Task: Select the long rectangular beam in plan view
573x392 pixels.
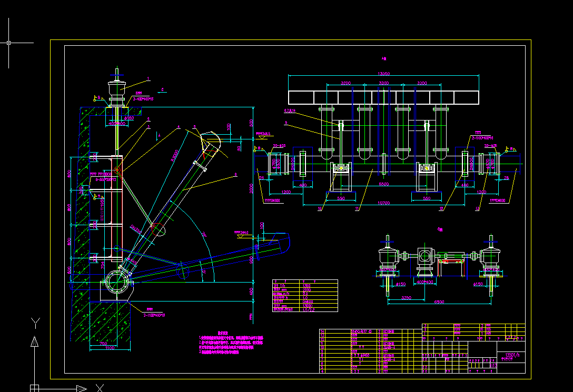Action: point(383,97)
